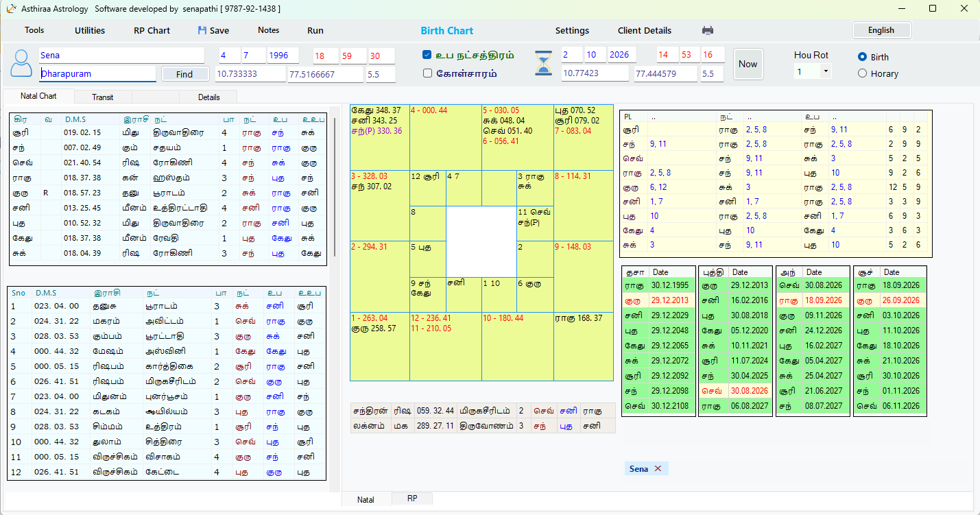Close the Sena client tag
The image size is (980, 515).
pos(658,468)
